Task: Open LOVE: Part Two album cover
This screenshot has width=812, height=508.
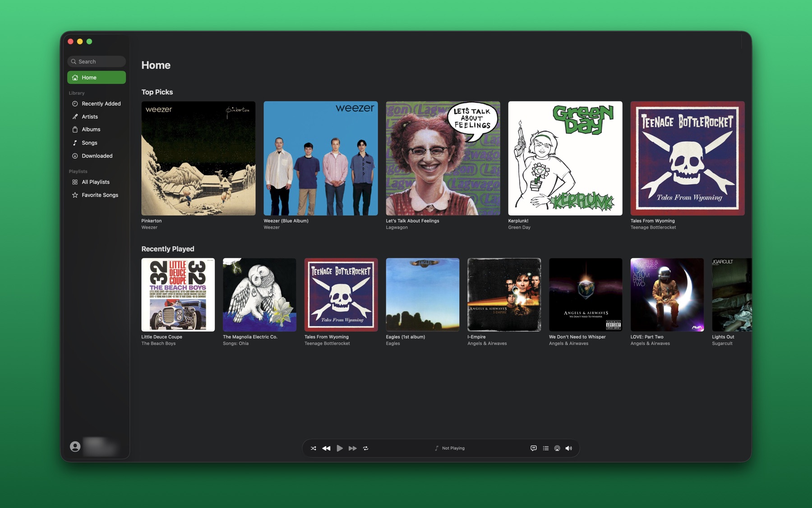Action: 667,295
